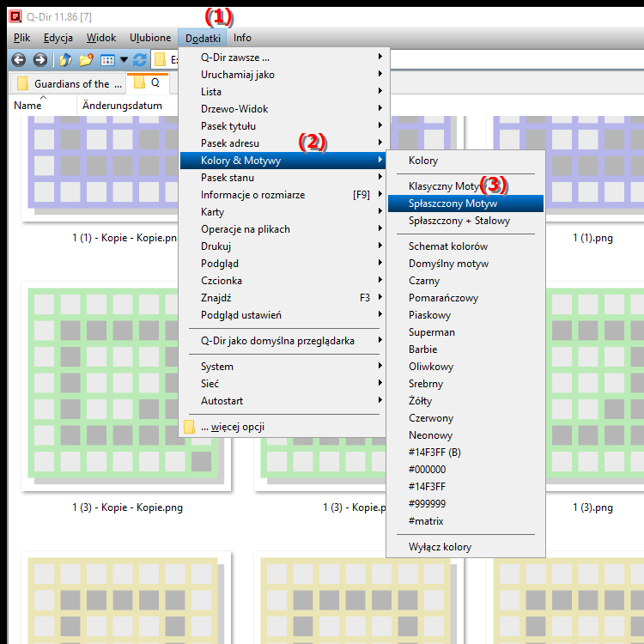The width and height of the screenshot is (644, 644).
Task: Expand Uruchamiaj jako submenu
Action: [283, 75]
